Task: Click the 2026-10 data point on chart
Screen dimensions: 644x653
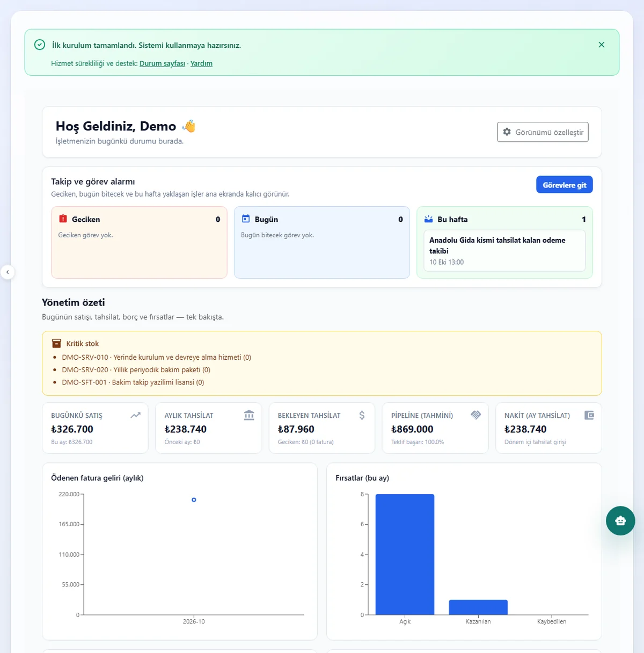Action: tap(194, 500)
